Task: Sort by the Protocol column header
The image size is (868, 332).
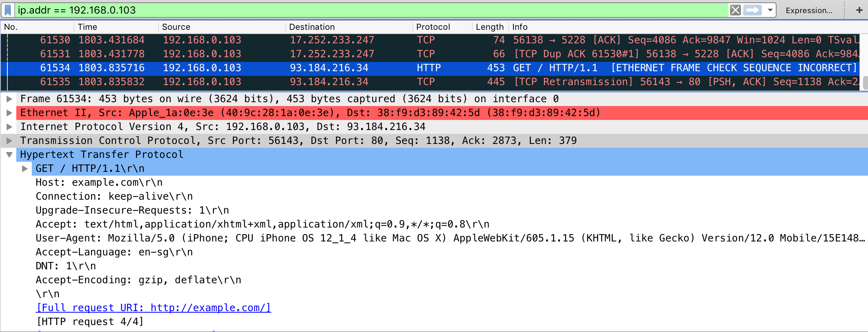Action: pyautogui.click(x=433, y=27)
